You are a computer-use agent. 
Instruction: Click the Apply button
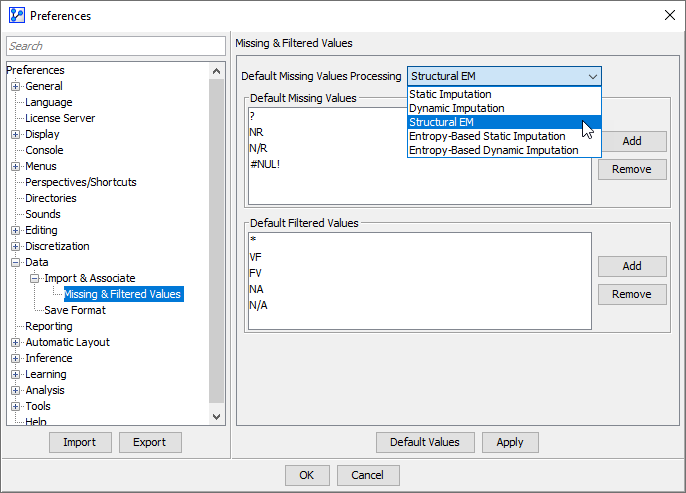[x=510, y=442]
